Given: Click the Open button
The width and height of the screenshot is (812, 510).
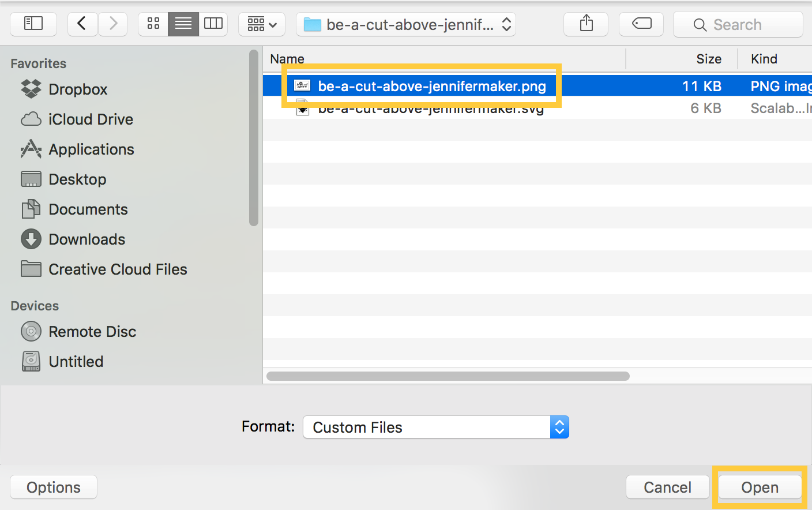Looking at the screenshot, I should (760, 487).
